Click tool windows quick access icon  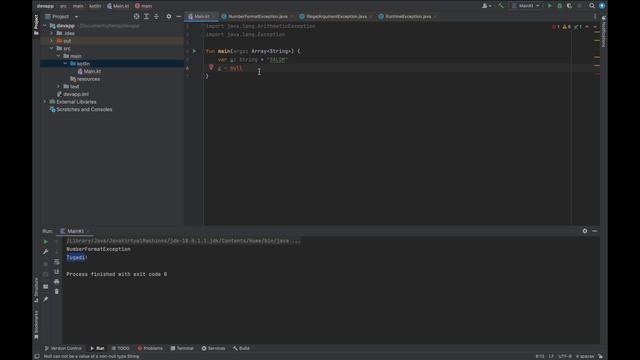click(37, 356)
